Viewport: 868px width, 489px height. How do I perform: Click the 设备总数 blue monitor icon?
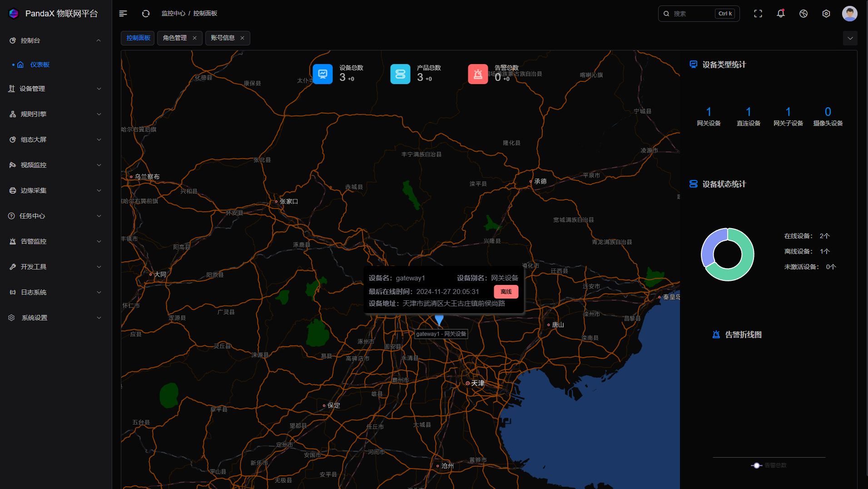323,74
